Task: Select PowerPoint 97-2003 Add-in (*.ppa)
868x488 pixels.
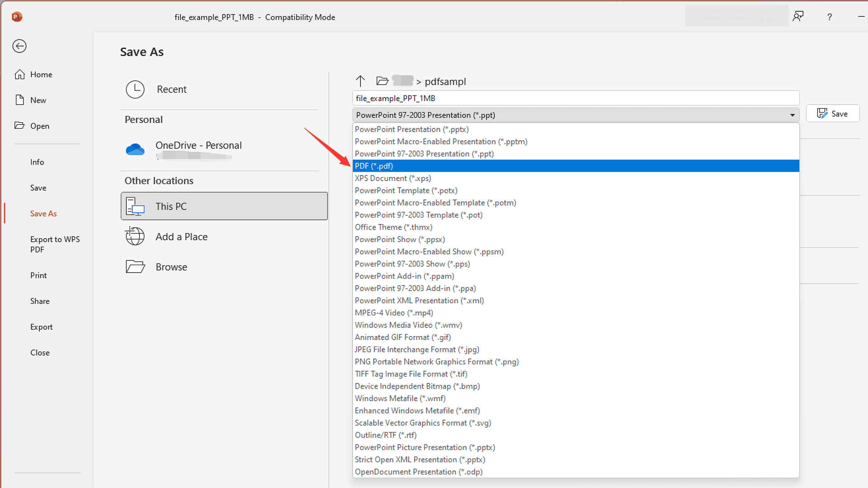Action: point(576,288)
